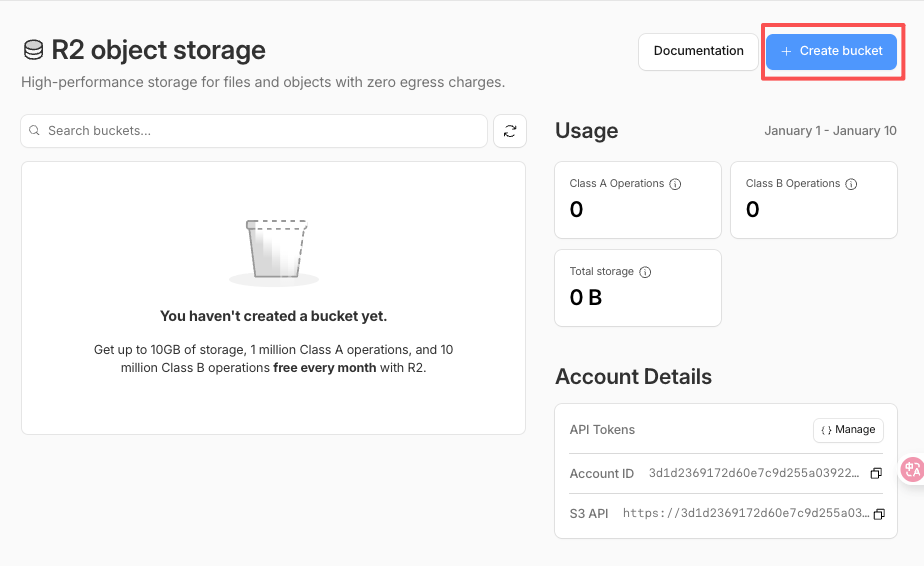Image resolution: width=924 pixels, height=566 pixels.
Task: Open the pink translate extension icon
Action: pyautogui.click(x=912, y=470)
